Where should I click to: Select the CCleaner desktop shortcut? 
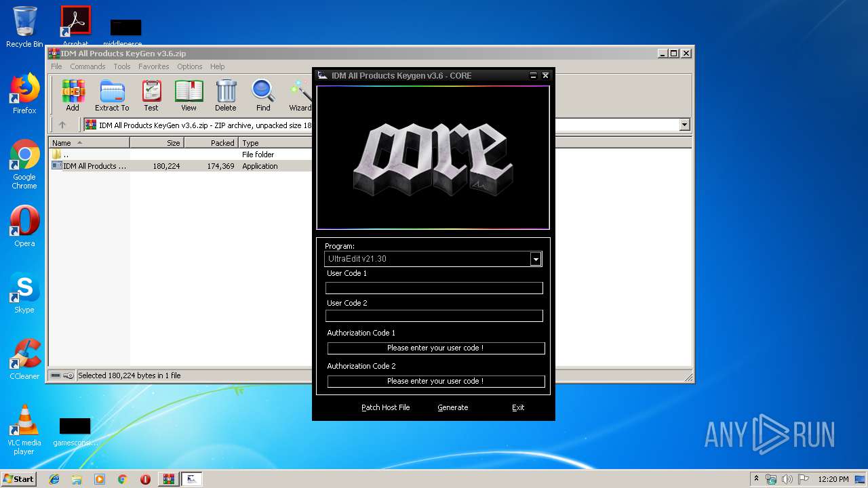coord(24,359)
